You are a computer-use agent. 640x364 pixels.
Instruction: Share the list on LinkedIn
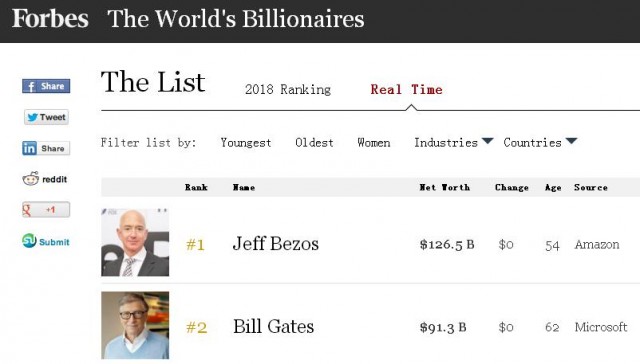tap(46, 148)
